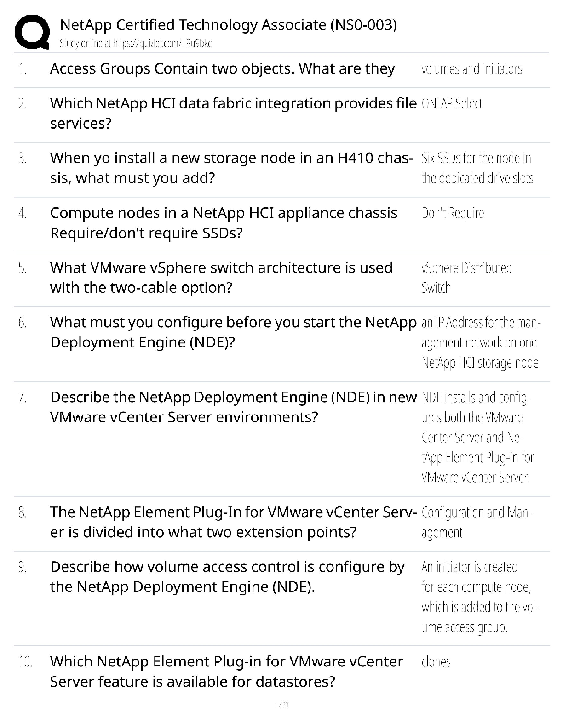The image size is (563, 728).
Task: Click the question about configuring before NDE
Action: click(233, 332)
